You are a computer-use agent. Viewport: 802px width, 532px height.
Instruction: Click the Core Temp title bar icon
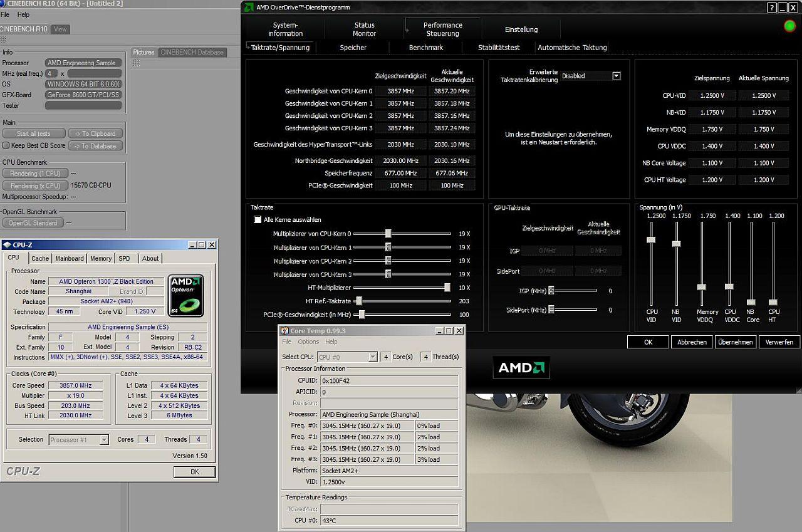(x=284, y=330)
